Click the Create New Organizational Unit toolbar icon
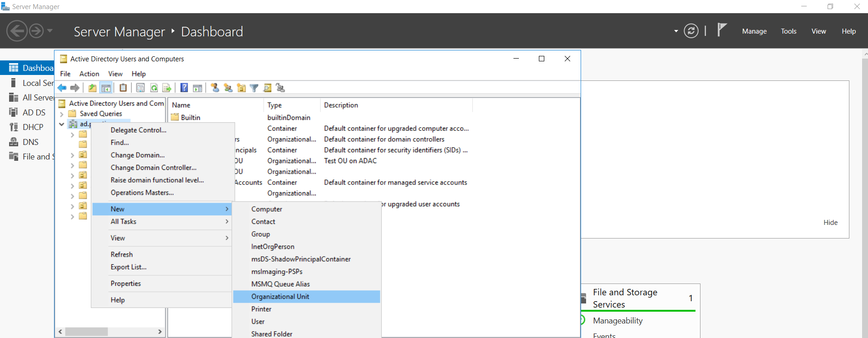 click(x=241, y=88)
